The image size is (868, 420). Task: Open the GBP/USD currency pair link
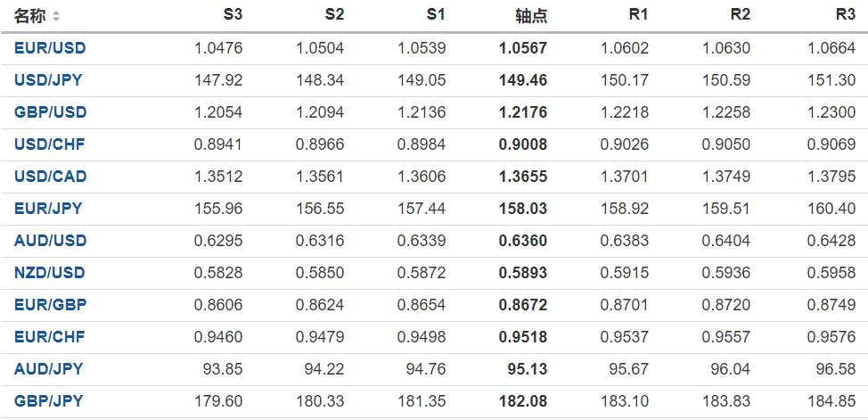tap(50, 112)
